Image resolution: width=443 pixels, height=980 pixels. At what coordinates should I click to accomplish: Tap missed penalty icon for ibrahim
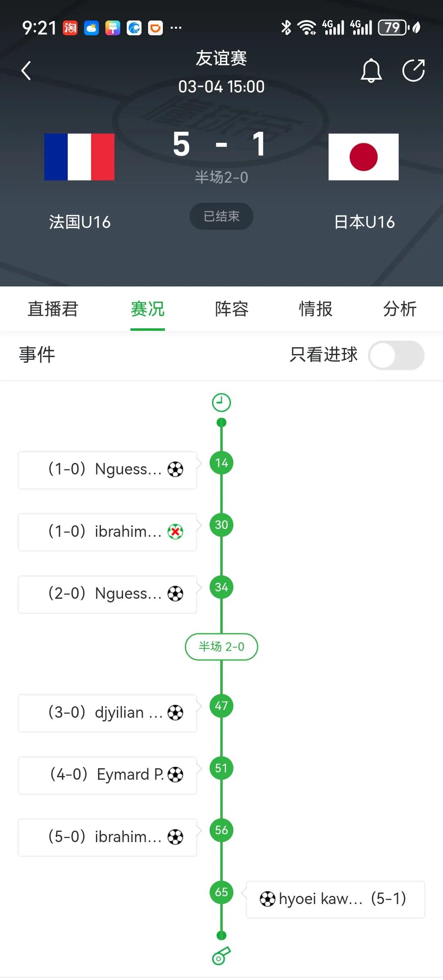[x=175, y=532]
